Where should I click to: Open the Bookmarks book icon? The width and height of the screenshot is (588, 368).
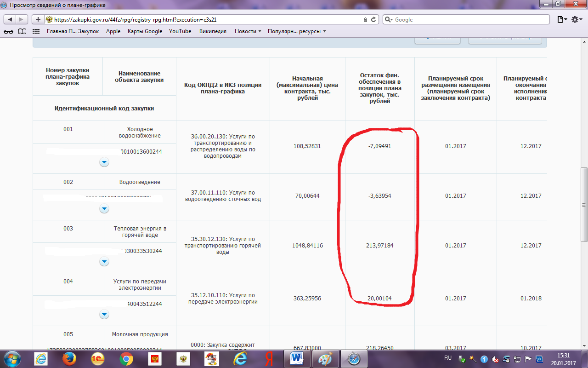[x=22, y=31]
